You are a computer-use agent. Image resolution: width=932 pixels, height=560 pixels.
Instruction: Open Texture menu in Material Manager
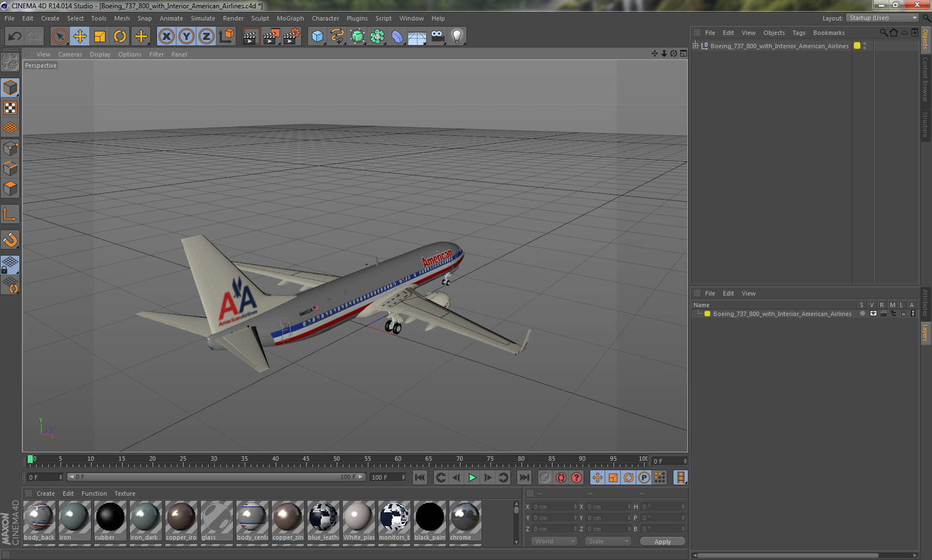[x=125, y=493]
